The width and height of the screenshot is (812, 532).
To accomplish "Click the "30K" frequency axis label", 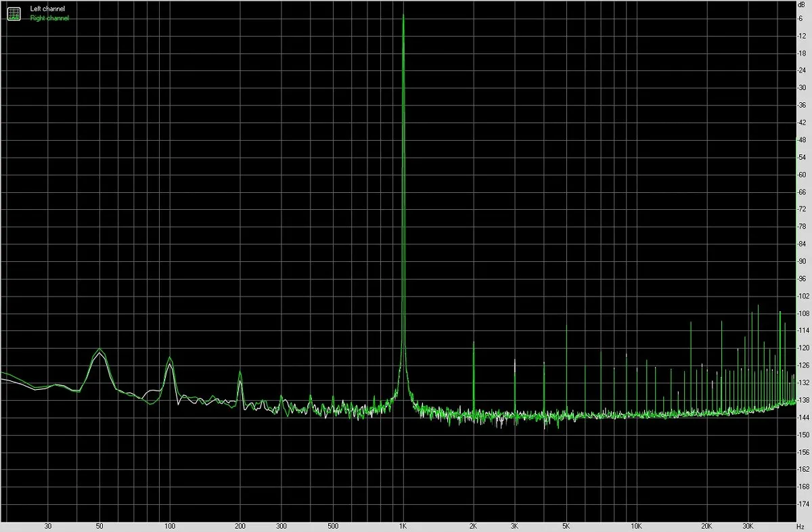I will [748, 526].
